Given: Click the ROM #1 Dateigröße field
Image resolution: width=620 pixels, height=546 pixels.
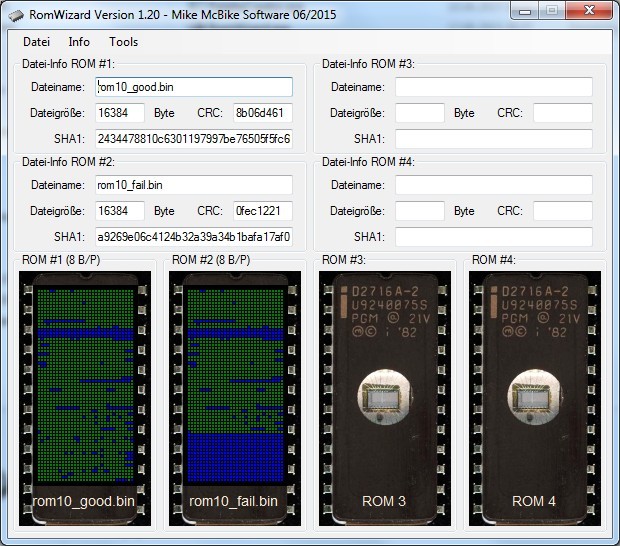Looking at the screenshot, I should (x=120, y=113).
